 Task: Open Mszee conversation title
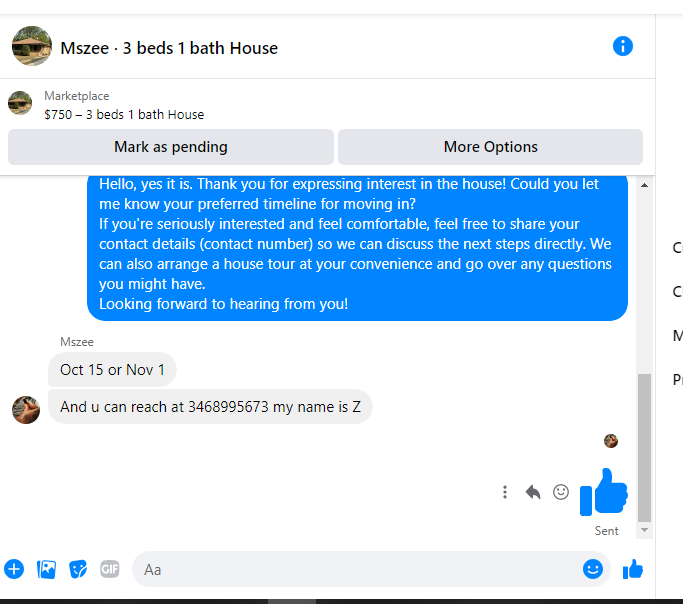169,48
